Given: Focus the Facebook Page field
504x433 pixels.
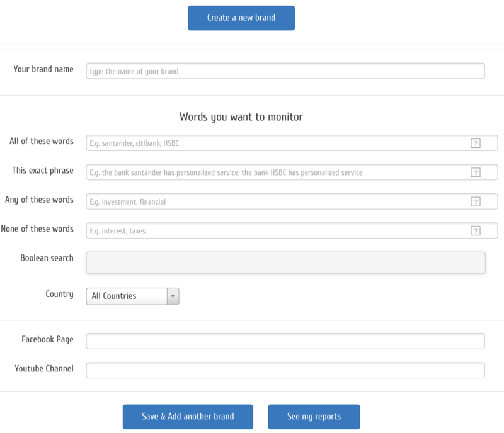Looking at the screenshot, I should point(285,341).
